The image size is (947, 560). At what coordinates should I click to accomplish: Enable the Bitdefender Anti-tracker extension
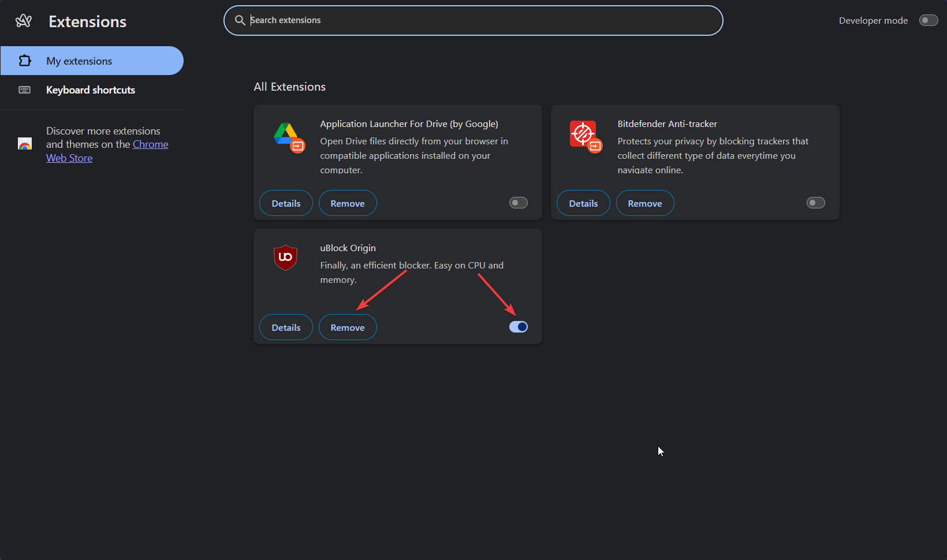click(816, 203)
